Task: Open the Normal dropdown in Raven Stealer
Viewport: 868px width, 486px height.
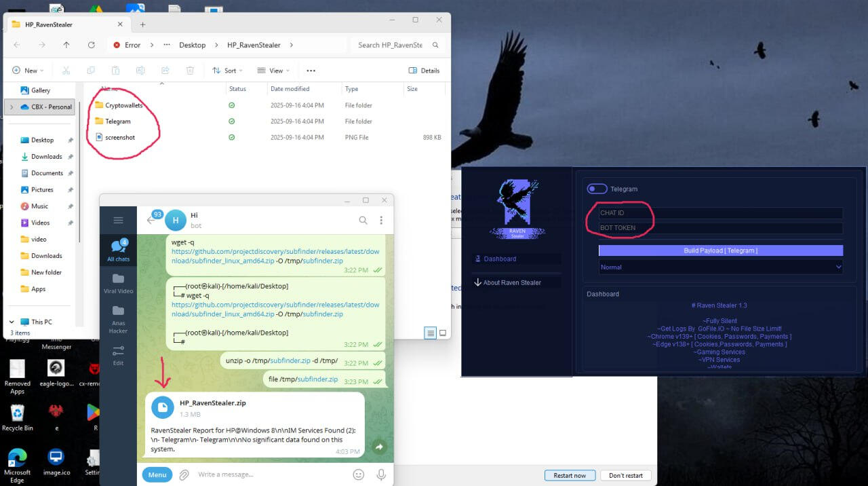Action: click(721, 267)
